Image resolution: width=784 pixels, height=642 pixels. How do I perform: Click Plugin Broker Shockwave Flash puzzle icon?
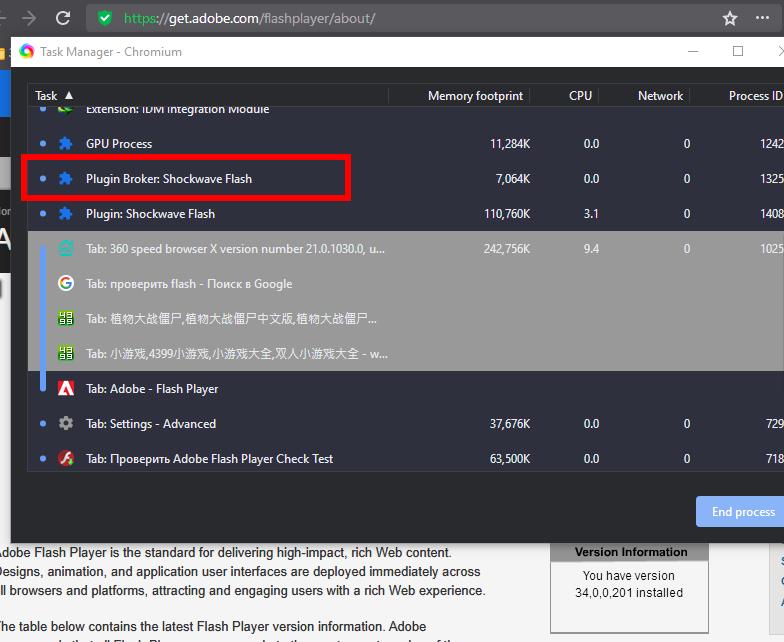pos(66,178)
